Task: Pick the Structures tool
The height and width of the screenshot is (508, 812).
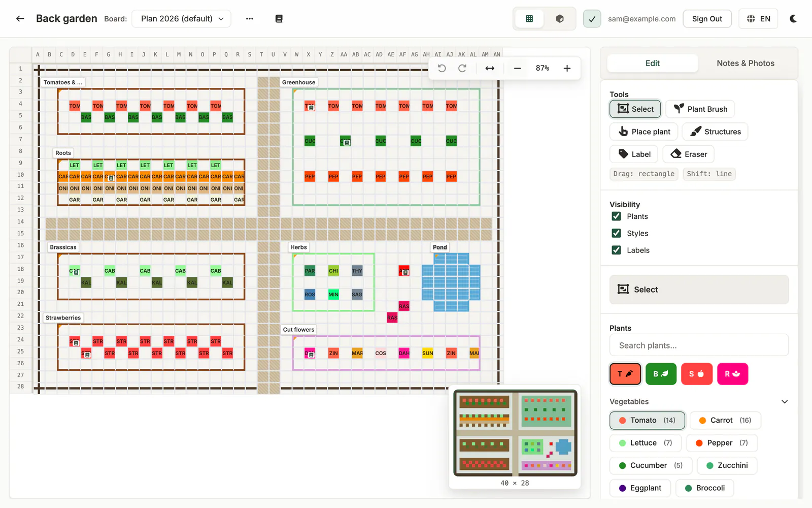Action: [715, 132]
